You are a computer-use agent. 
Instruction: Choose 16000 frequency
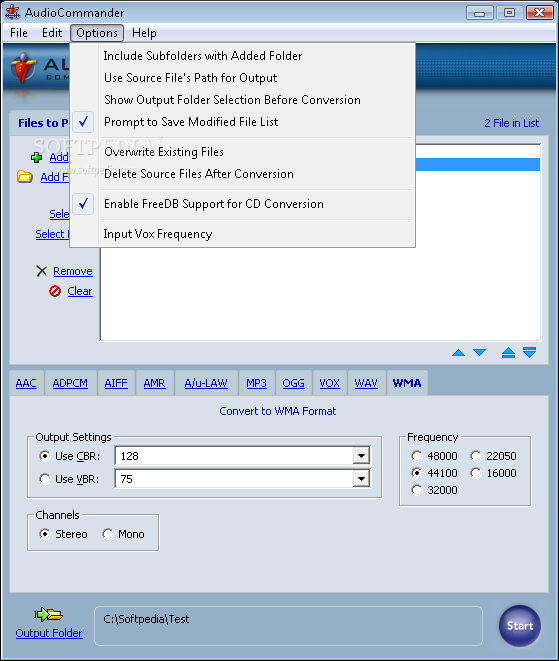click(476, 473)
